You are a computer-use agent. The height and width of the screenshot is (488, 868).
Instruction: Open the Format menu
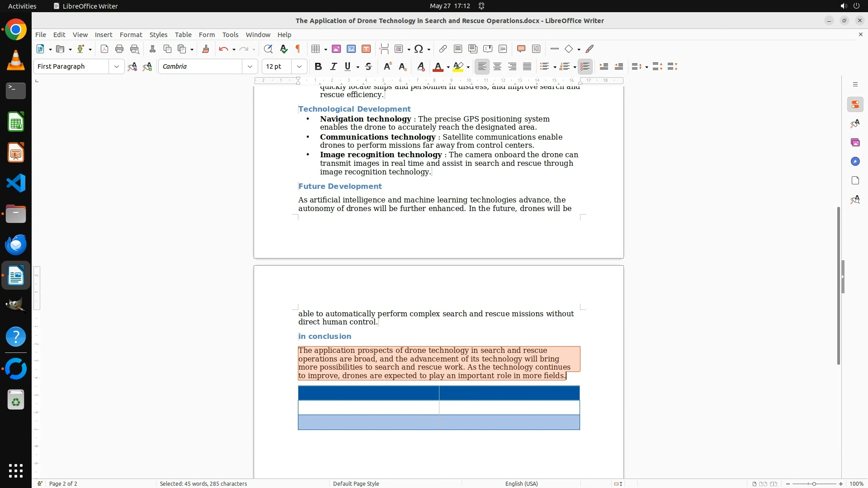click(x=131, y=34)
